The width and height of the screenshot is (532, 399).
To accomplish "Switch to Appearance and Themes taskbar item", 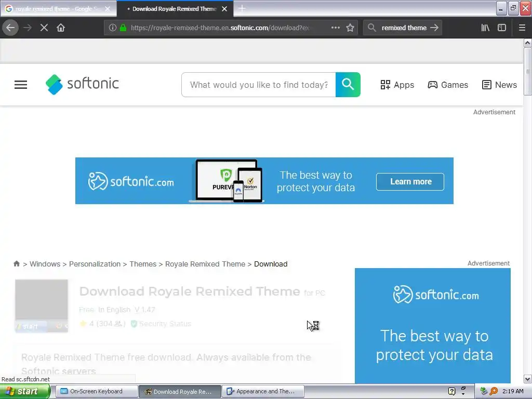I will (x=263, y=391).
